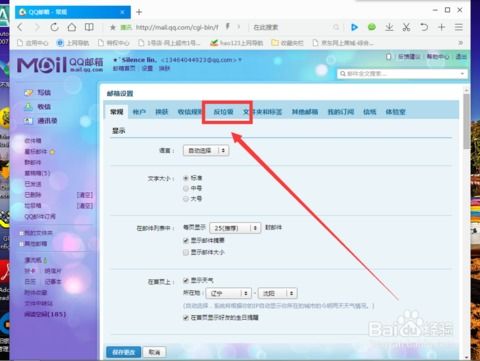The image size is (480, 361).
Task: Click the favorite star in the address bar
Action: pyautogui.click(x=113, y=27)
